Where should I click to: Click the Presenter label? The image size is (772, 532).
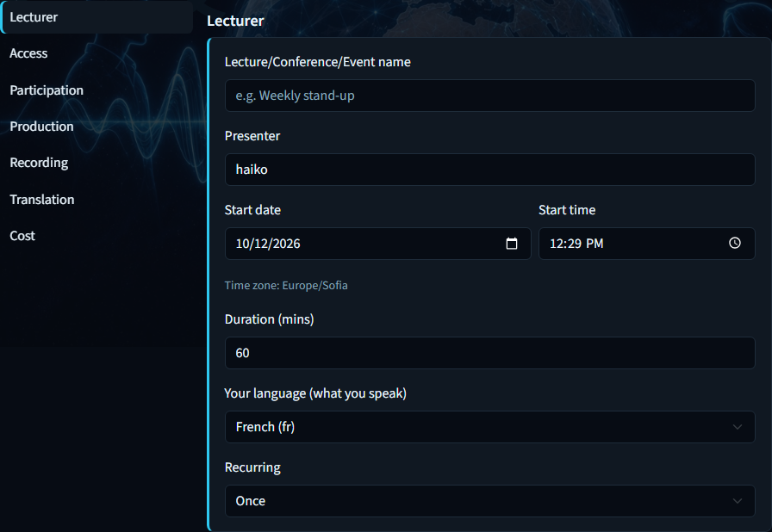pyautogui.click(x=252, y=136)
